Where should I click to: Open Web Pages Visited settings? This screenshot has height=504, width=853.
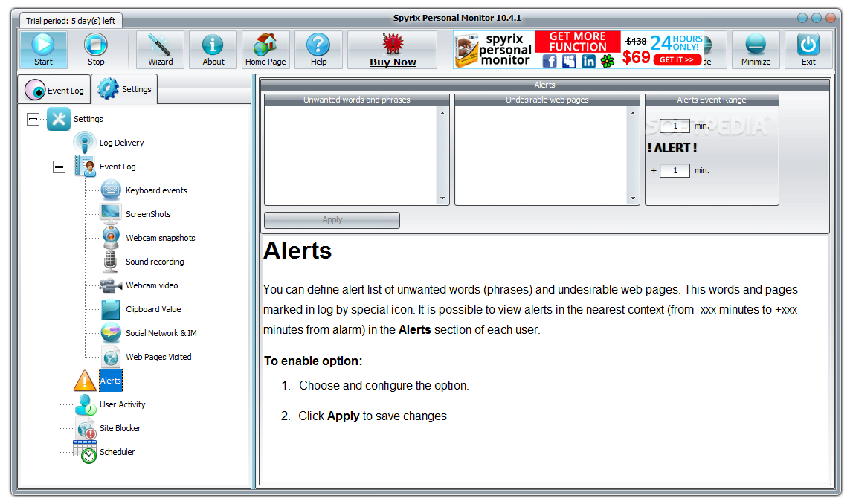click(158, 358)
